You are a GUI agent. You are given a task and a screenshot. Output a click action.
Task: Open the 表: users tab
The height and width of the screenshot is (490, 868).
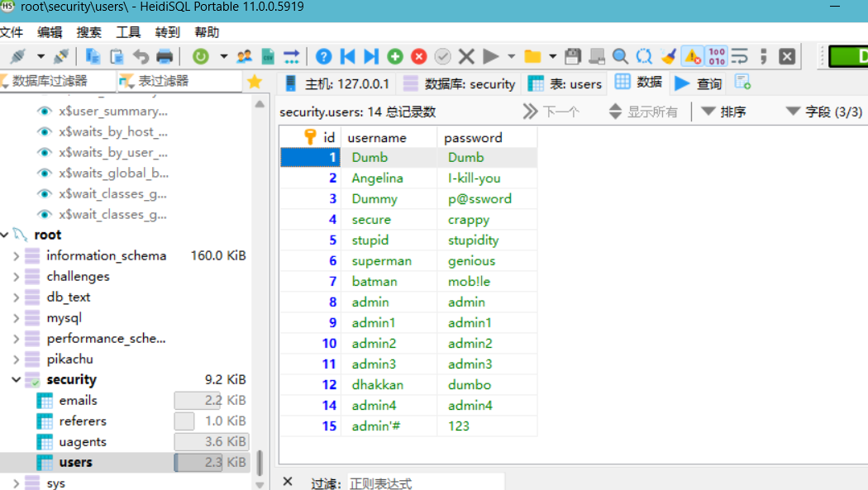coord(565,83)
